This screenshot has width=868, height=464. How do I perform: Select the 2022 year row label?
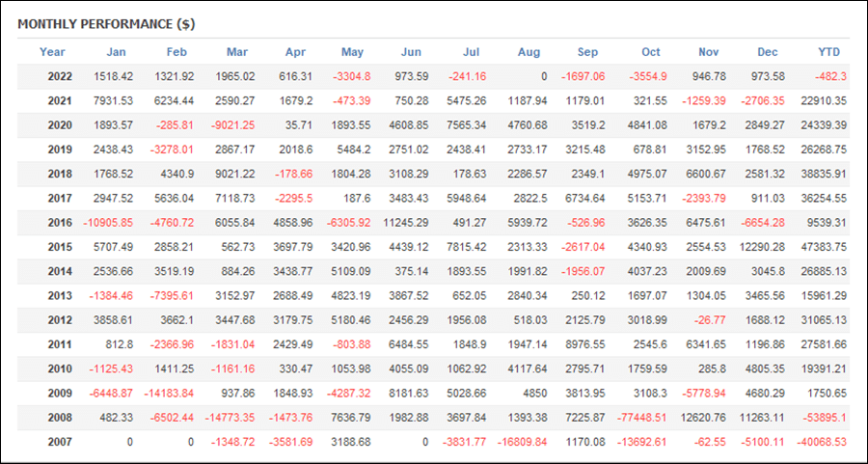60,76
